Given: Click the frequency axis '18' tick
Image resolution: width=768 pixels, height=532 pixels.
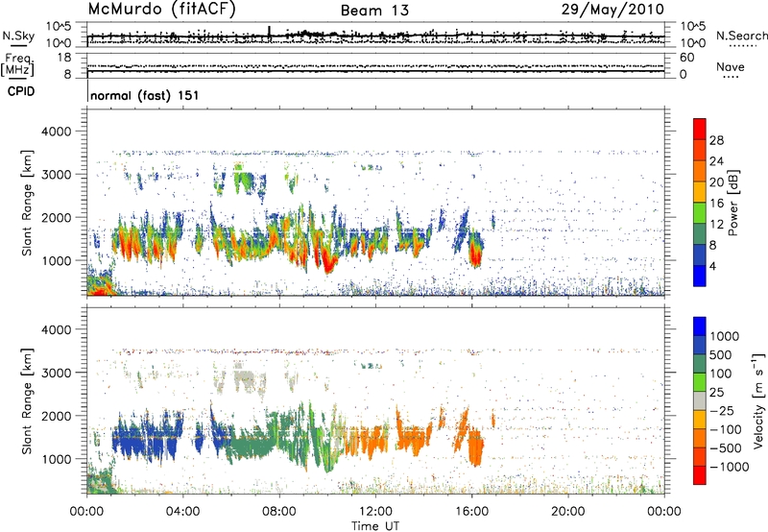Looking at the screenshot, I should click(x=64, y=58).
